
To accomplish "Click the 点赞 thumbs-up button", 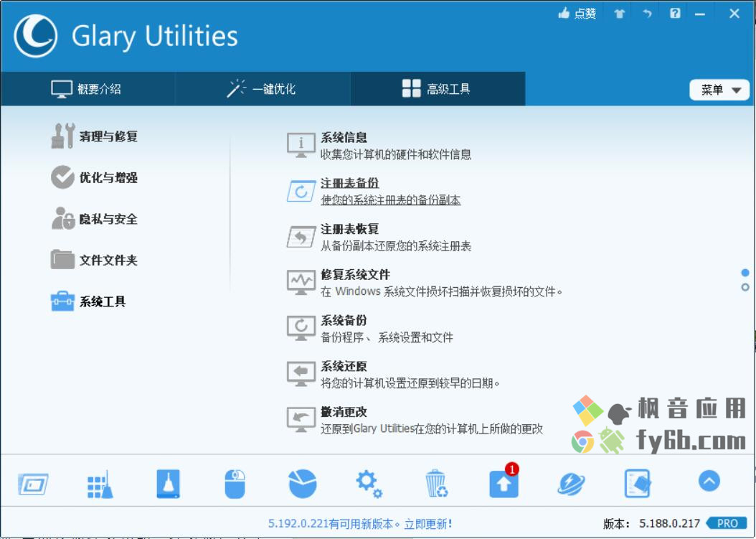I will pyautogui.click(x=577, y=14).
